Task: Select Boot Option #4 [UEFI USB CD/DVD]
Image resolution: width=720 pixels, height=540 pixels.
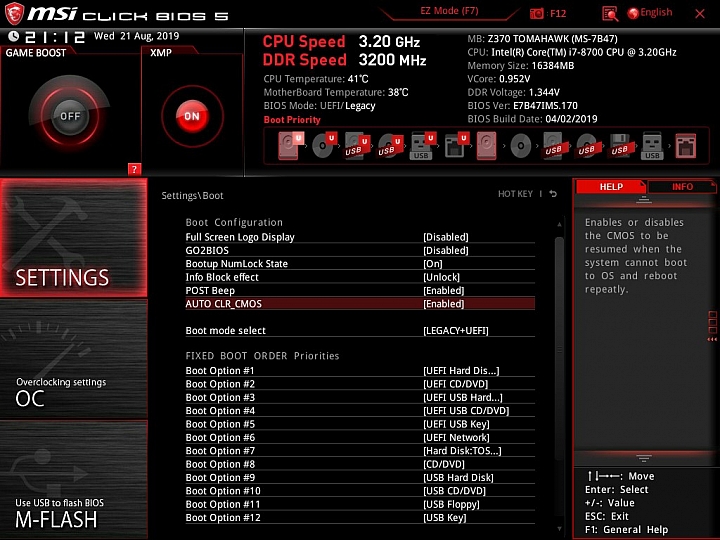Action: click(360, 411)
